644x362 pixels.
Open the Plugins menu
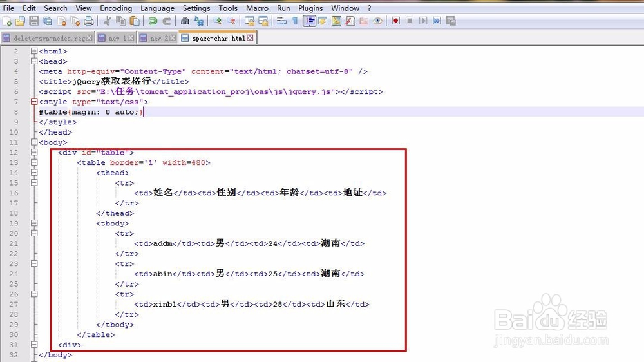[x=310, y=8]
